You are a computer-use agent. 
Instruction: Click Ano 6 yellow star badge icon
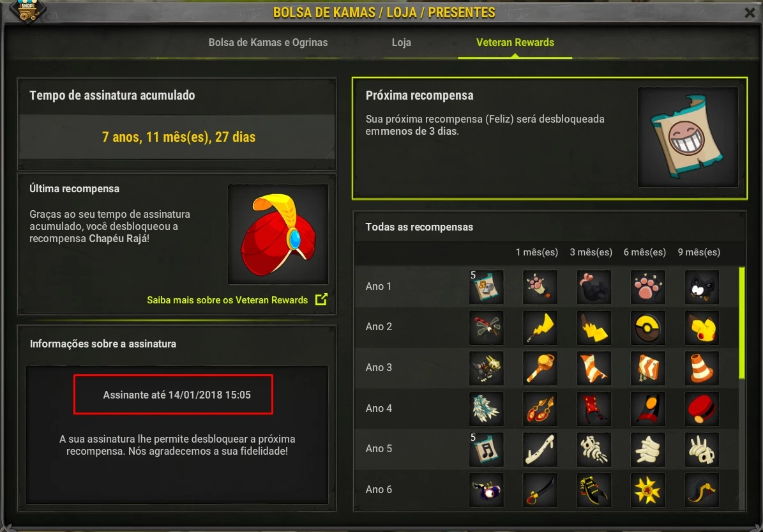pos(647,490)
